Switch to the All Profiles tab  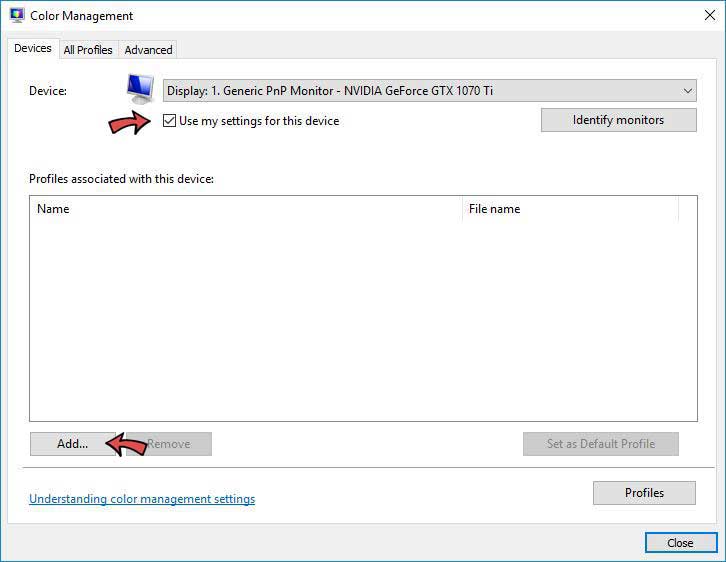[88, 50]
